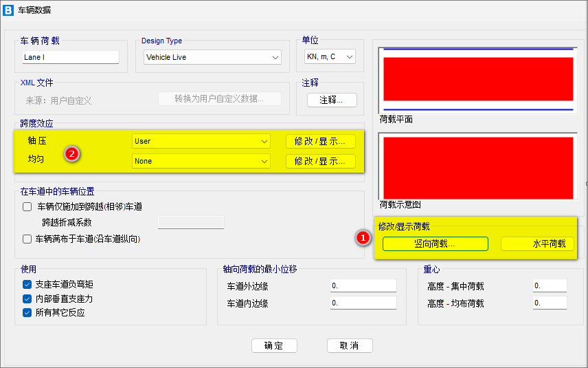This screenshot has height=368, width=588.
Task: Expand the 单位 units dropdown
Action: 330,57
